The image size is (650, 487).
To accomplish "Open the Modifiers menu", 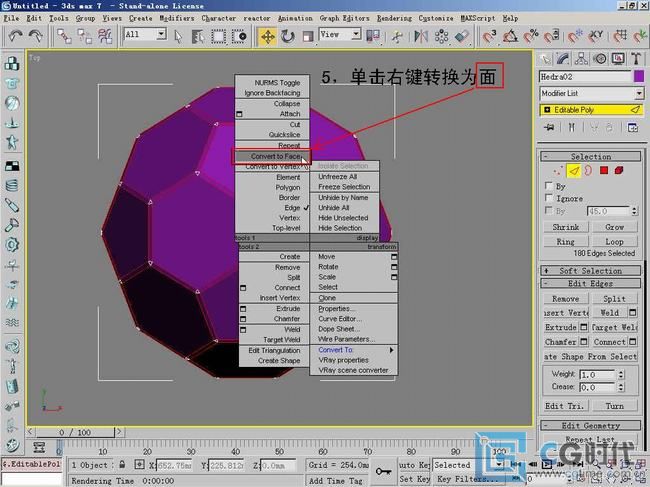I will [177, 18].
